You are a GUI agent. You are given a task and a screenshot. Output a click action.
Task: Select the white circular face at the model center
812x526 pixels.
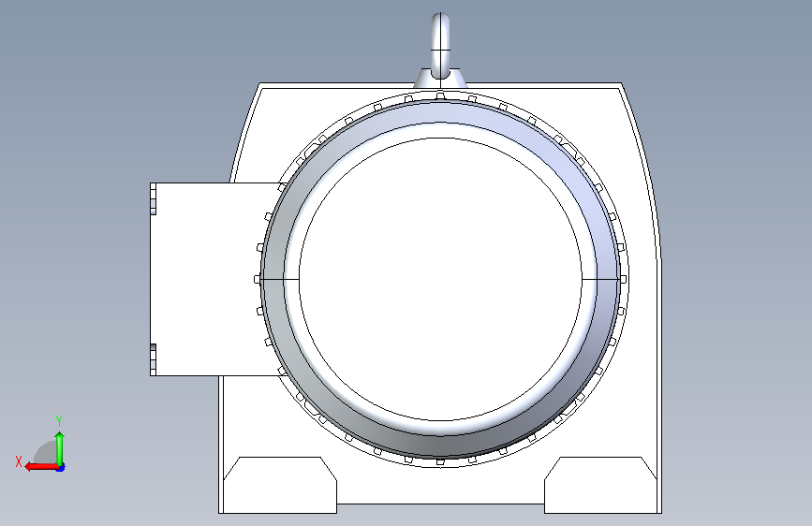[x=440, y=279]
